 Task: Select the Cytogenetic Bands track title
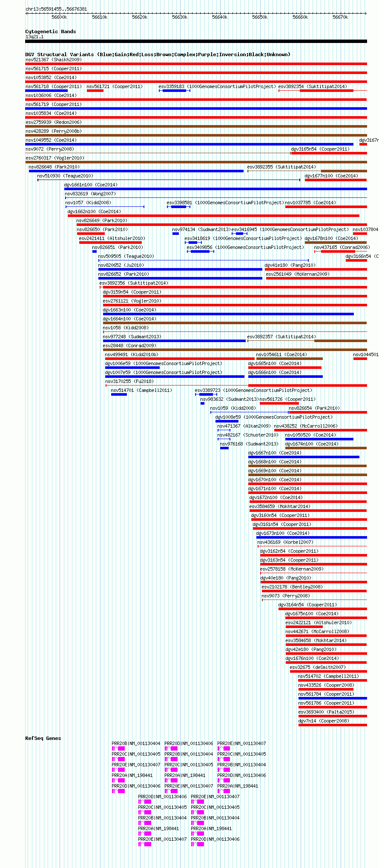click(x=51, y=31)
